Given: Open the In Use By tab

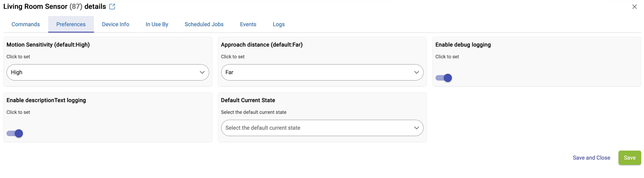Looking at the screenshot, I should [157, 24].
